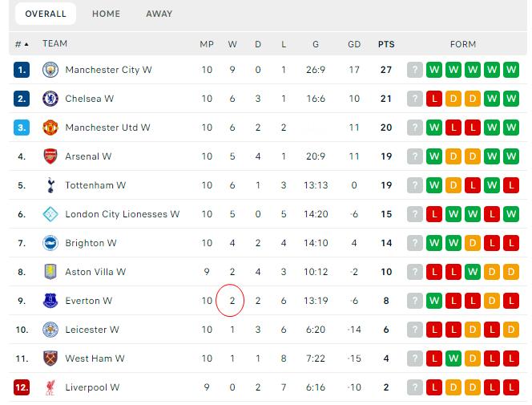
Task: Click Manchester City W's next-match question mark badge
Action: [x=414, y=70]
